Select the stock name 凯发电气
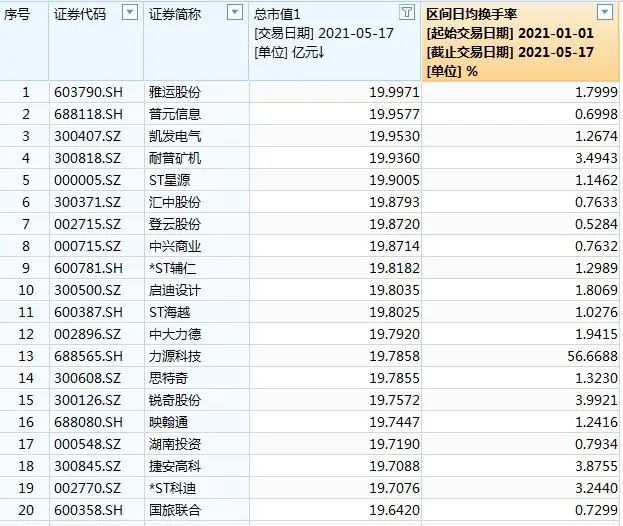The width and height of the screenshot is (623, 526). point(175,136)
